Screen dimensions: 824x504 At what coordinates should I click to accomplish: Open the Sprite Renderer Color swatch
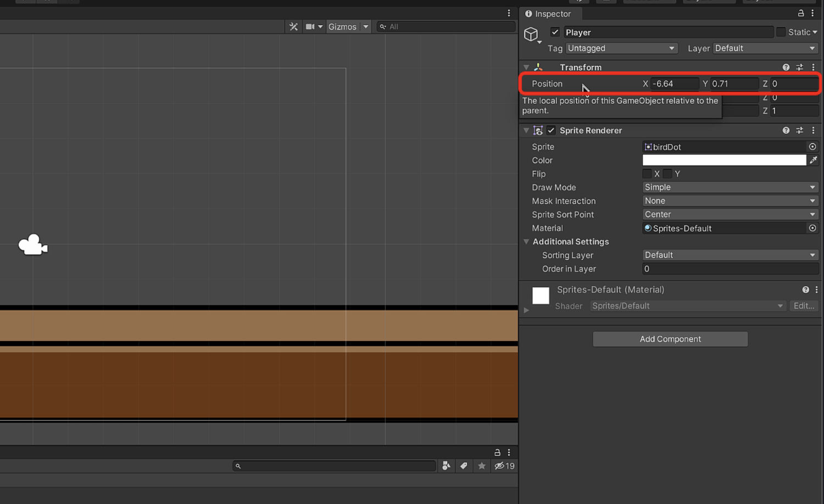724,160
